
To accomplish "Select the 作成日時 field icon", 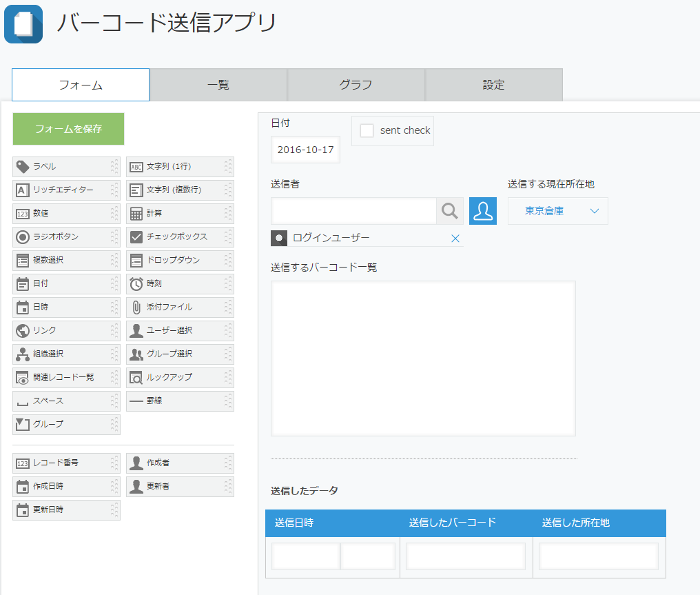I will coord(22,487).
